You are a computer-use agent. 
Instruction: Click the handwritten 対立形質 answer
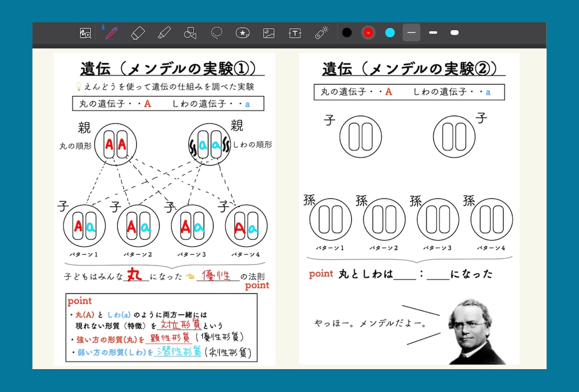click(180, 325)
